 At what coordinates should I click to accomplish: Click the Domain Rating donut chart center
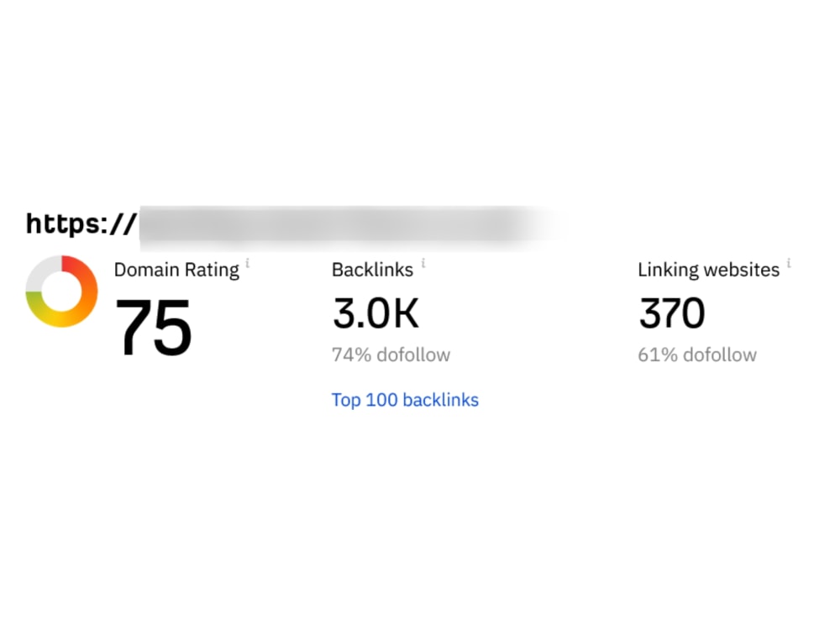pos(61,291)
